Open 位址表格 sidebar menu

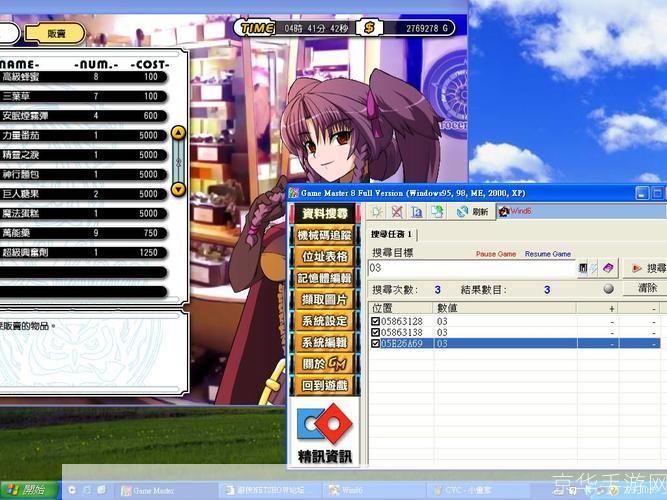click(x=325, y=257)
